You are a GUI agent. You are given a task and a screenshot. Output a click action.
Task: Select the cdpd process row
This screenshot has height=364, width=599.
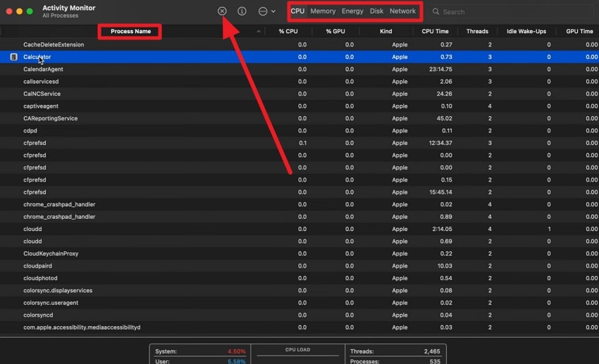coord(299,130)
